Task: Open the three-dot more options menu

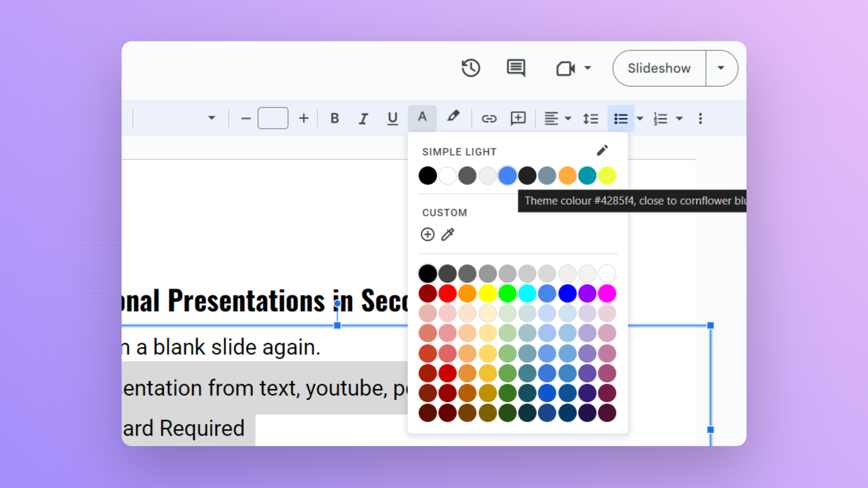Action: [701, 119]
